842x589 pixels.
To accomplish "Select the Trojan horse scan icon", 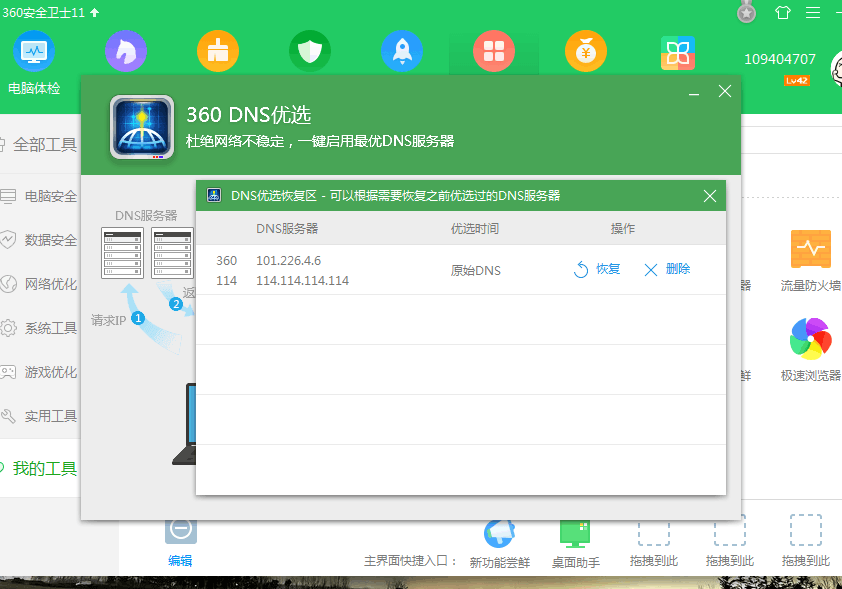I will click(125, 50).
